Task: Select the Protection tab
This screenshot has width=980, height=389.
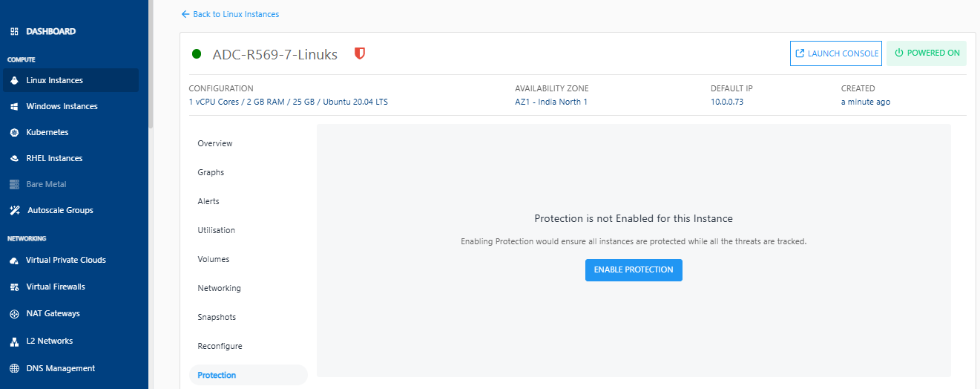Action: 248,375
